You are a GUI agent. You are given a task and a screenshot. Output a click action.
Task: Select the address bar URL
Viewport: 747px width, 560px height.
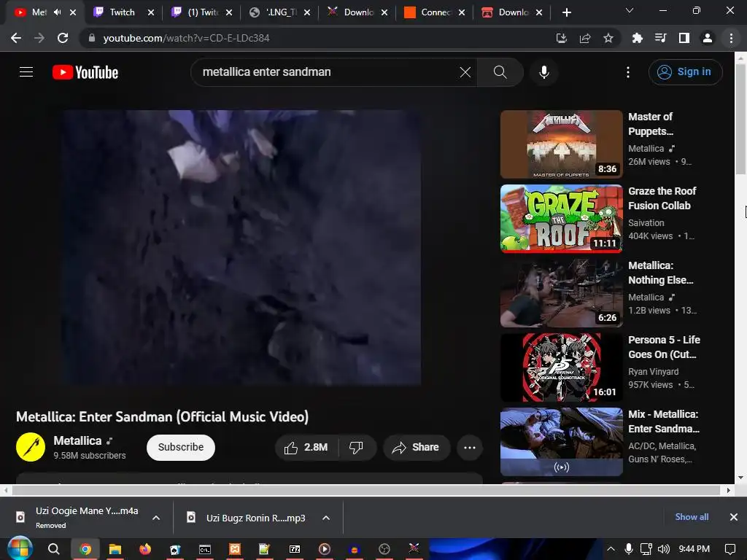[186, 38]
